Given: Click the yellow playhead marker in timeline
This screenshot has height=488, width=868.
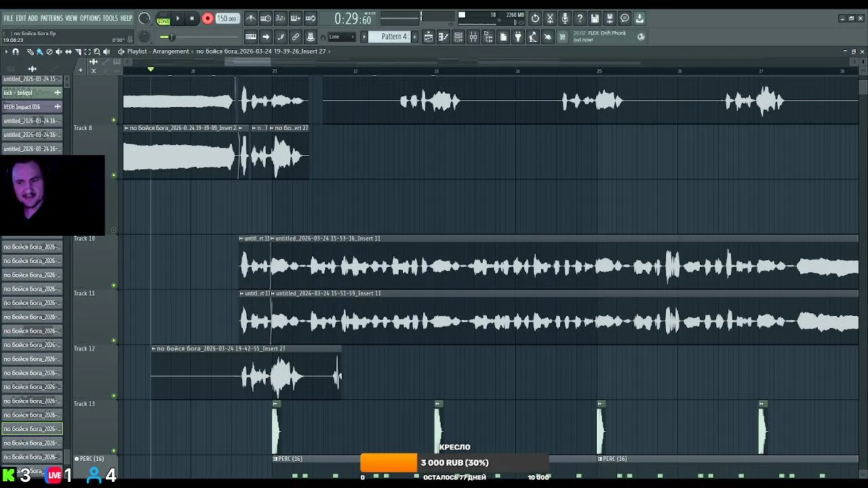Looking at the screenshot, I should tap(151, 69).
